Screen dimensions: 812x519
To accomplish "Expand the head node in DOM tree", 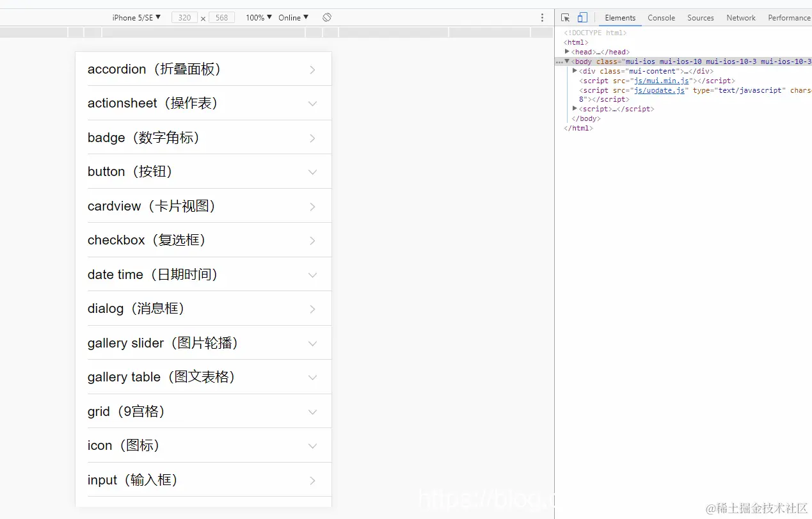I will (567, 51).
